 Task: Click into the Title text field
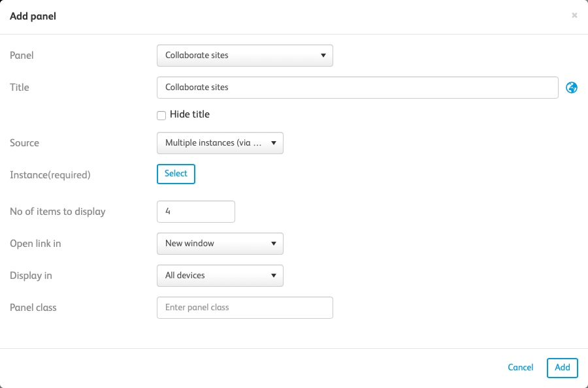point(357,88)
